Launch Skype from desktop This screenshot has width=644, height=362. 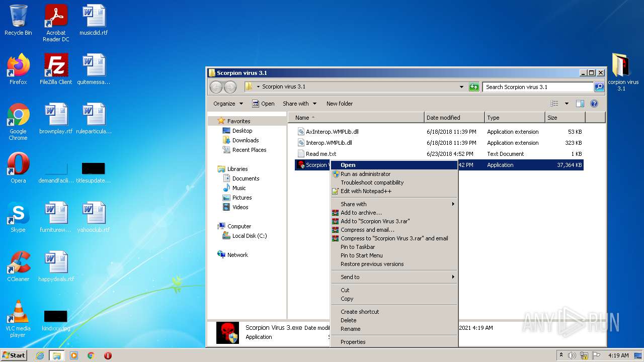pyautogui.click(x=18, y=217)
